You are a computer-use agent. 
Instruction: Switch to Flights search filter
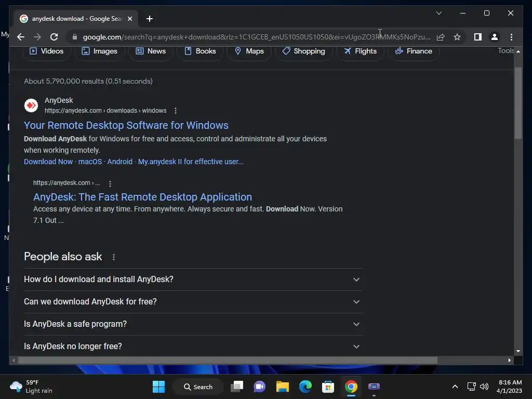[360, 51]
